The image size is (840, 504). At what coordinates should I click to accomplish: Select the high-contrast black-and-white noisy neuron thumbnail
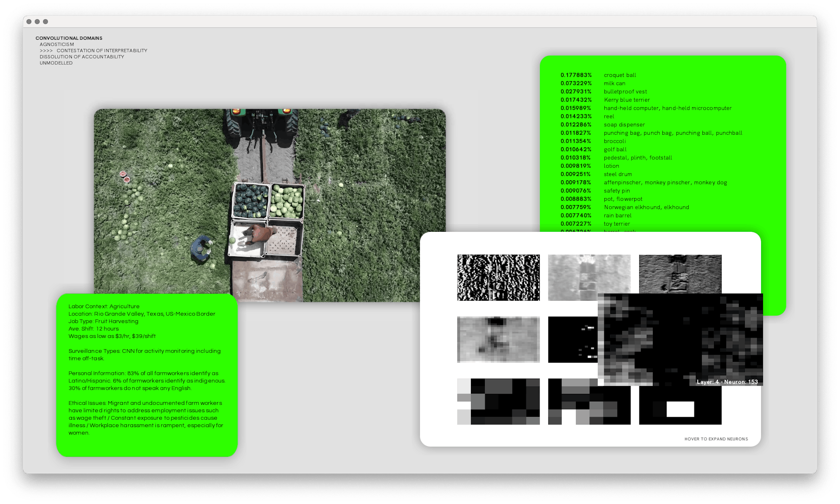[498, 277]
